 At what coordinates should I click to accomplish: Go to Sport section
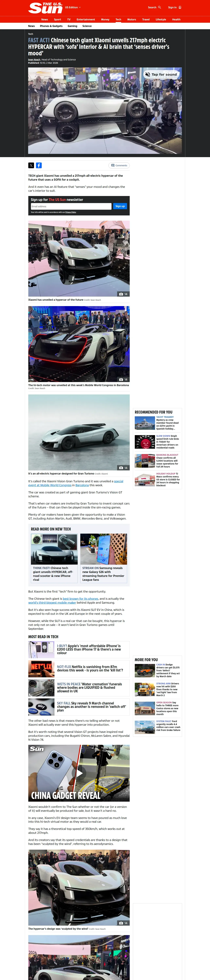tap(58, 19)
